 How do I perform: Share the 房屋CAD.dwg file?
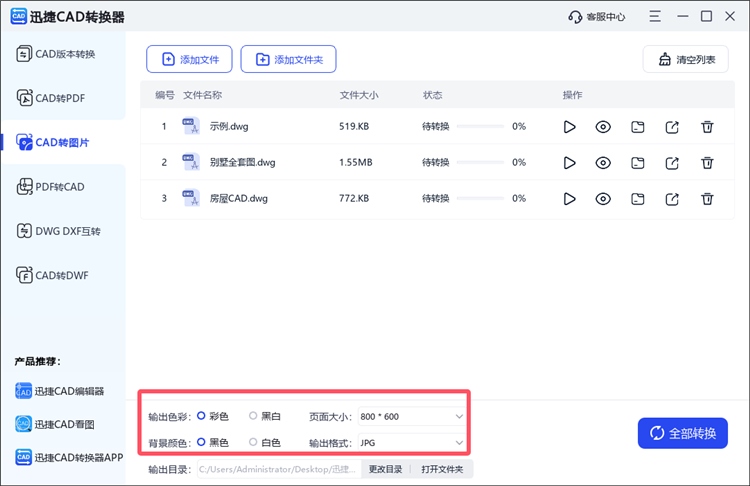coord(672,199)
